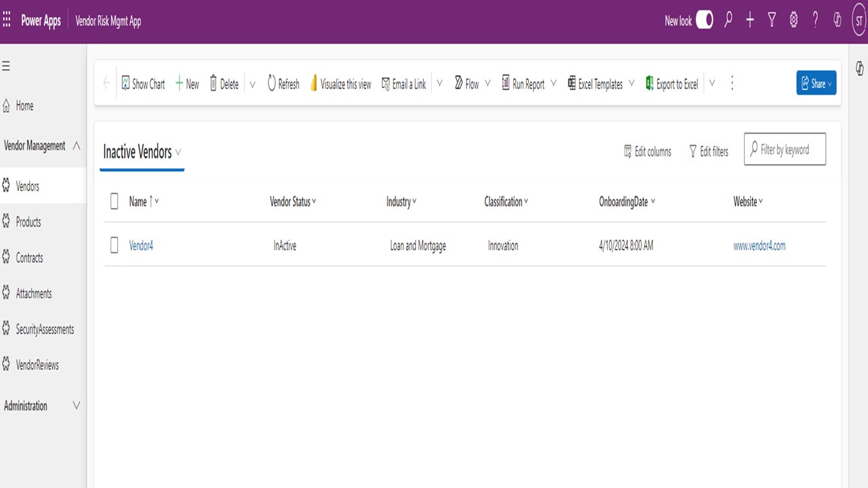Screen dimensions: 868x488
Task: Open the Copilot side pane icon
Action: [x=859, y=68]
